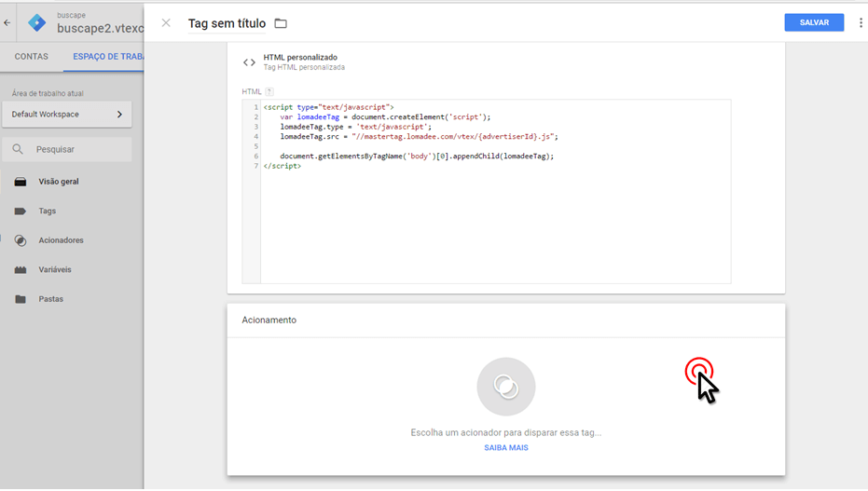Screen dimensions: 868x491
Task: Click the Visão geral briefcase icon
Action: point(21,182)
